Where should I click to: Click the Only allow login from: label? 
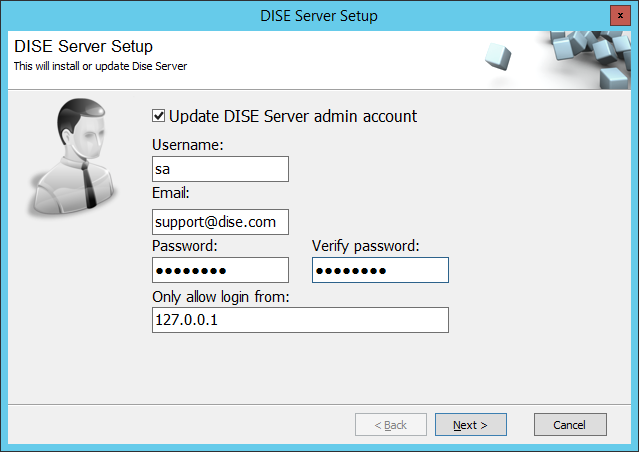click(x=220, y=297)
